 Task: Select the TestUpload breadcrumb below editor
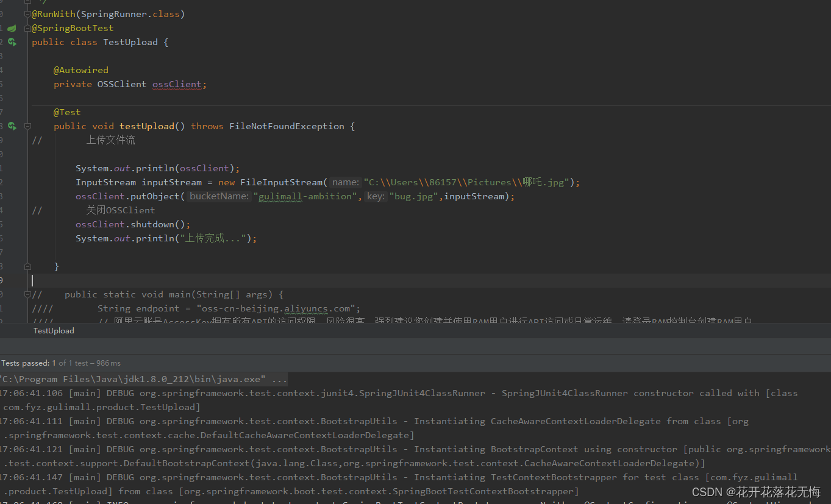(54, 330)
